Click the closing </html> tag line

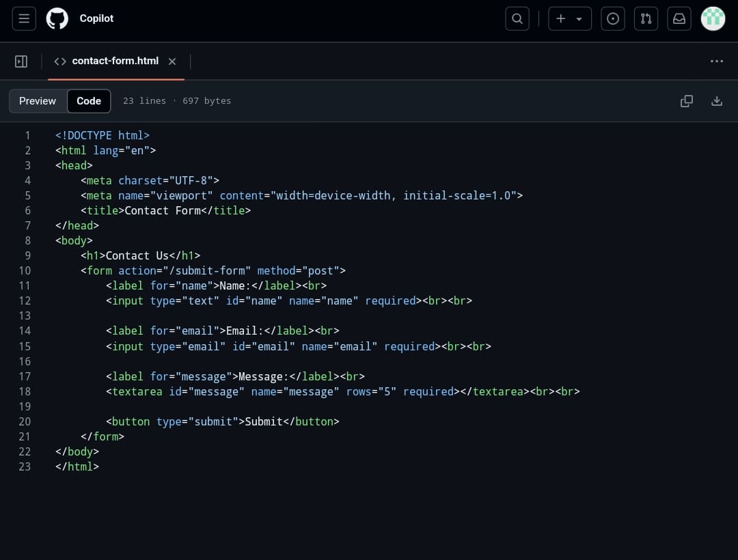coord(77,467)
